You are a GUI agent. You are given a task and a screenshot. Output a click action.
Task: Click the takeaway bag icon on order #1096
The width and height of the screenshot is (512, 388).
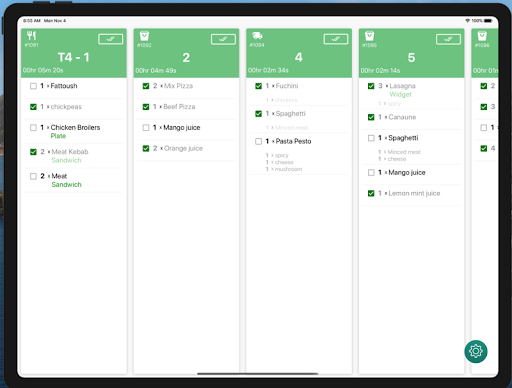click(482, 35)
